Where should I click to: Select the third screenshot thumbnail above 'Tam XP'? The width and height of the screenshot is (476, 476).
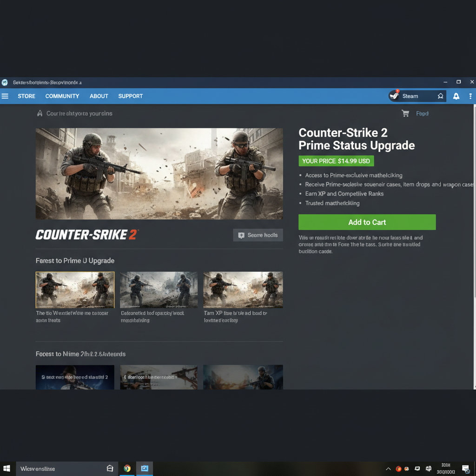click(243, 290)
